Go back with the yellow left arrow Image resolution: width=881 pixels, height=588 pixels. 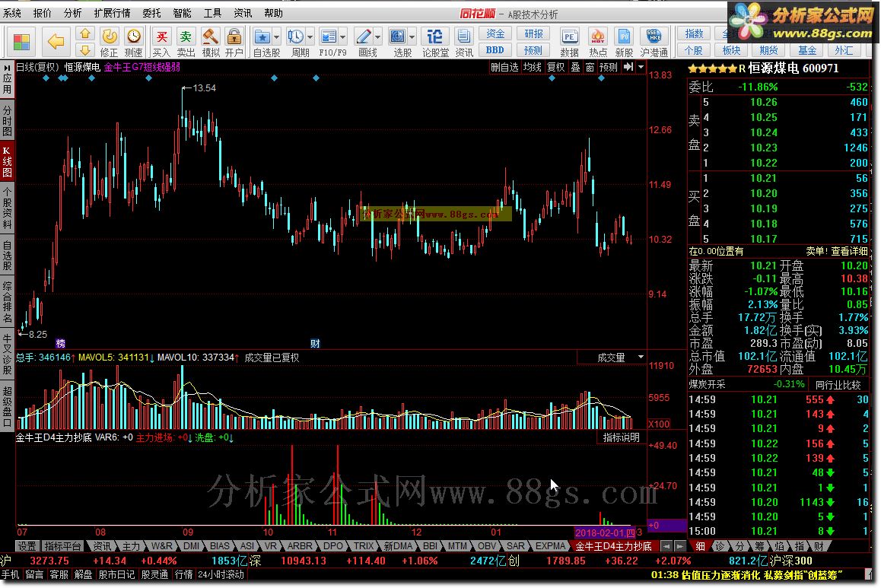click(x=56, y=41)
